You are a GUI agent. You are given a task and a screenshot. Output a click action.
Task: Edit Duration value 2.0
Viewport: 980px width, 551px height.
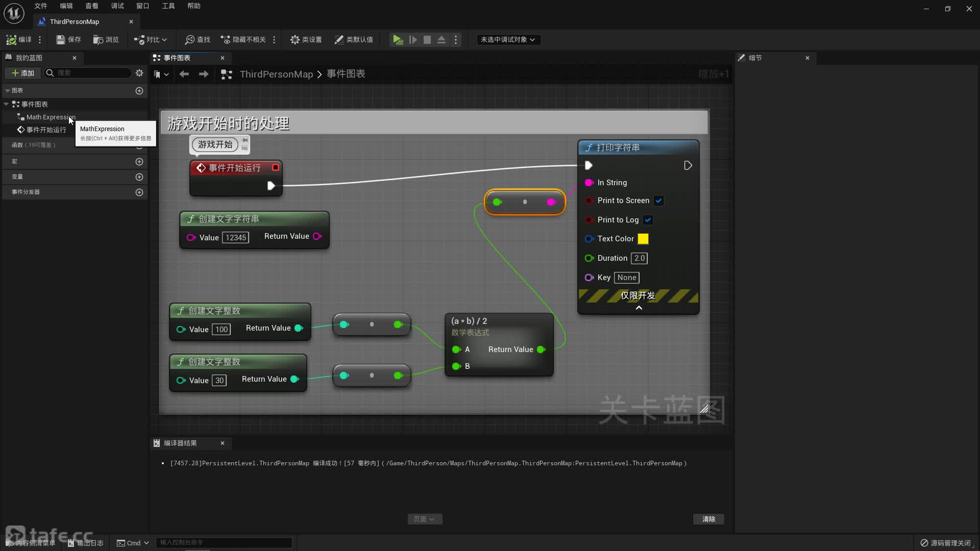[639, 258]
